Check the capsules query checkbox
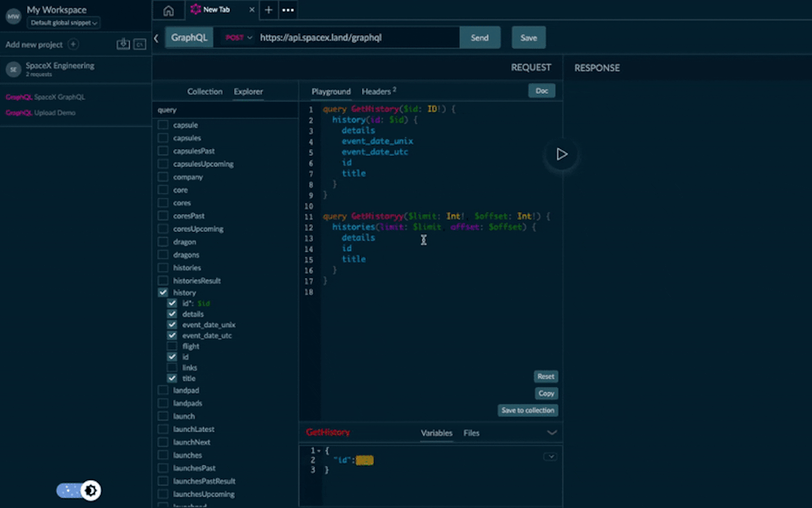812x508 pixels. point(163,138)
